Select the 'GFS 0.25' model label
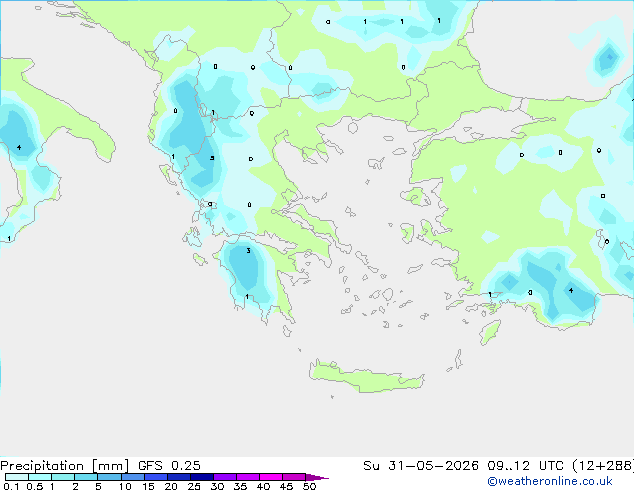The width and height of the screenshot is (634, 490). (x=169, y=466)
